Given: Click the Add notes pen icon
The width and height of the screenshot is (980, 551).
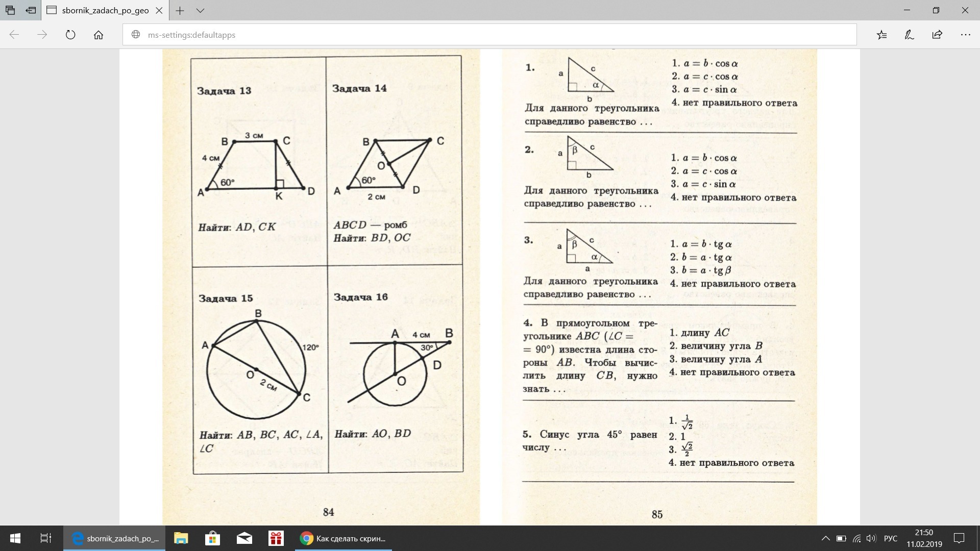Looking at the screenshot, I should (909, 35).
